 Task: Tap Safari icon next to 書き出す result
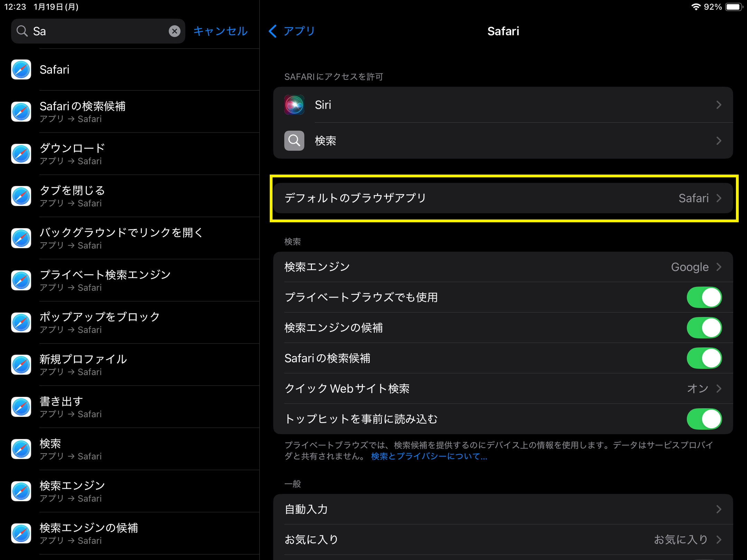click(x=21, y=407)
